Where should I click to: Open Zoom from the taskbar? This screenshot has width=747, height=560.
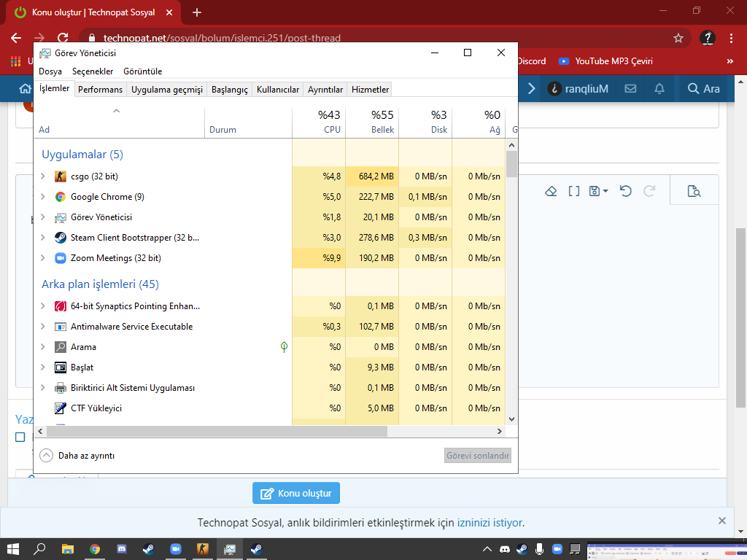click(x=176, y=549)
